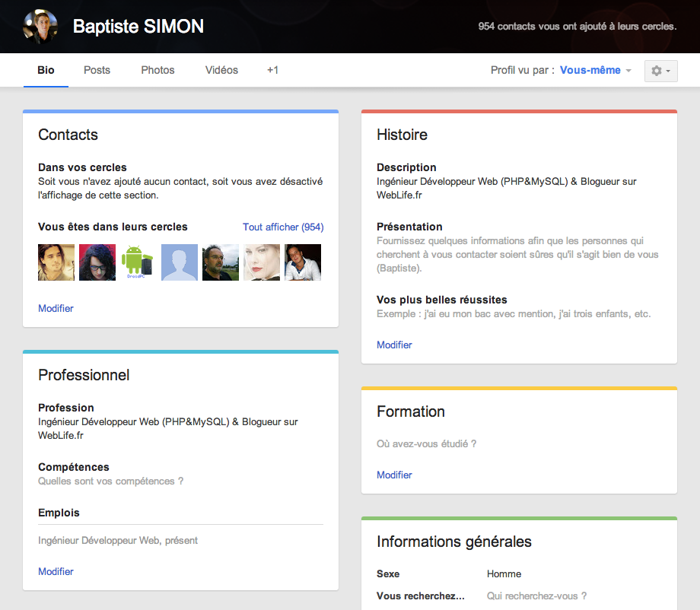This screenshot has width=700, height=610.
Task: Select the red-lipped woman contact thumbnail
Action: pos(262,262)
